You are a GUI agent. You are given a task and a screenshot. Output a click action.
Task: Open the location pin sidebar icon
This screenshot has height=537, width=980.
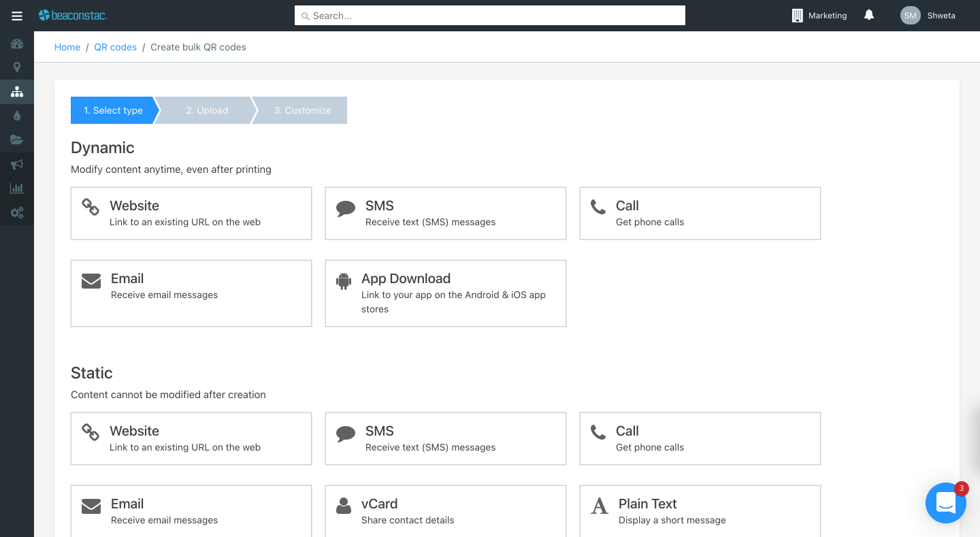pyautogui.click(x=17, y=67)
